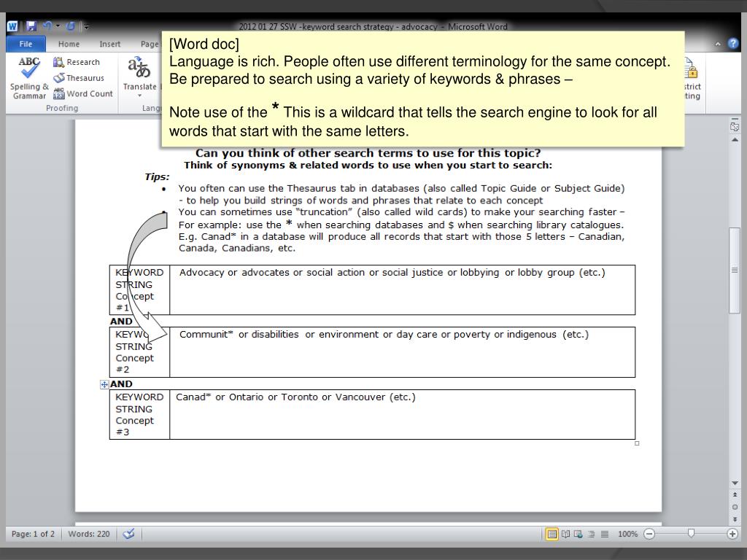Click the 'Communit* or disabilities' keyword cell
Viewport: 747px width, 560px height.
pyautogui.click(x=403, y=352)
